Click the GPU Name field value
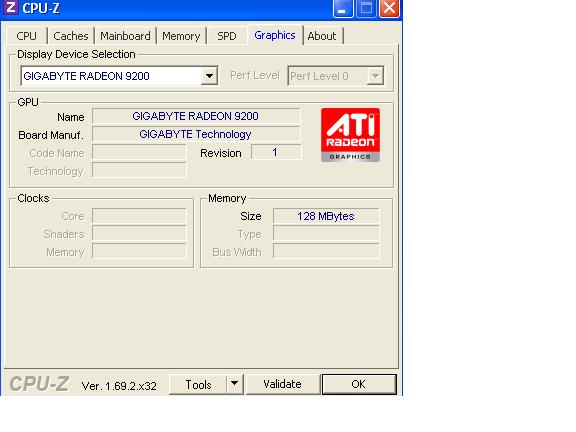 click(x=196, y=116)
